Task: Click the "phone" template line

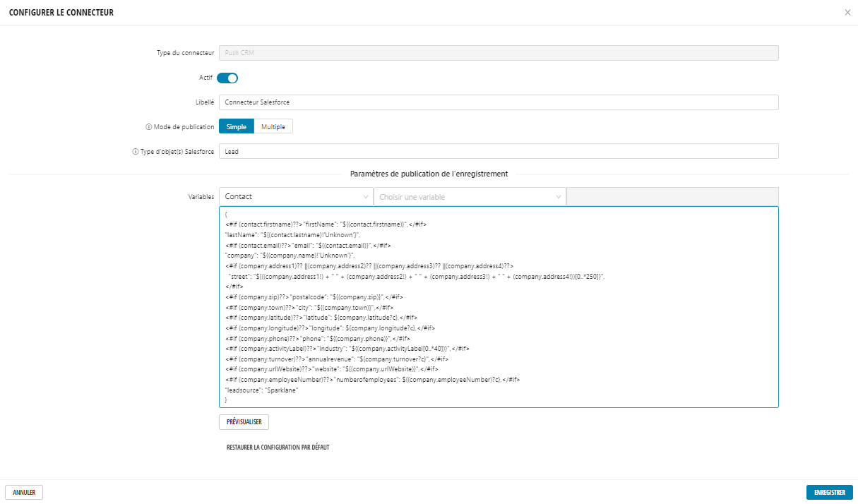Action: (317, 339)
